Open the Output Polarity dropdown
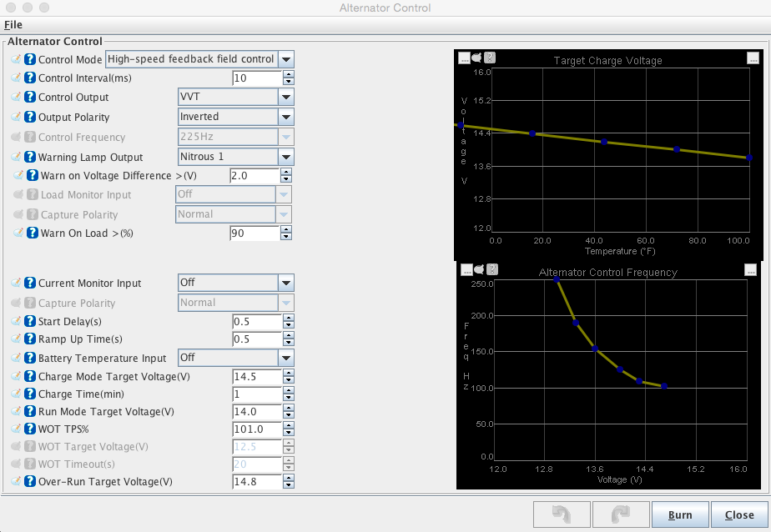771x532 pixels. point(286,118)
